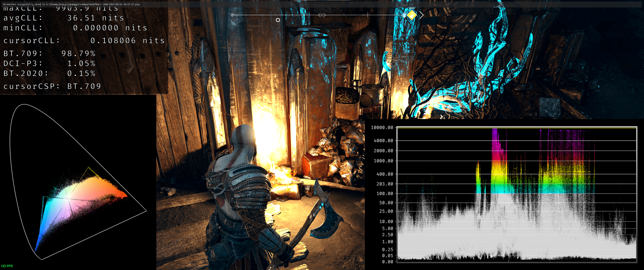Image resolution: width=644 pixels, height=270 pixels.
Task: Click the BT.709 98.79% gamut row
Action: click(49, 54)
